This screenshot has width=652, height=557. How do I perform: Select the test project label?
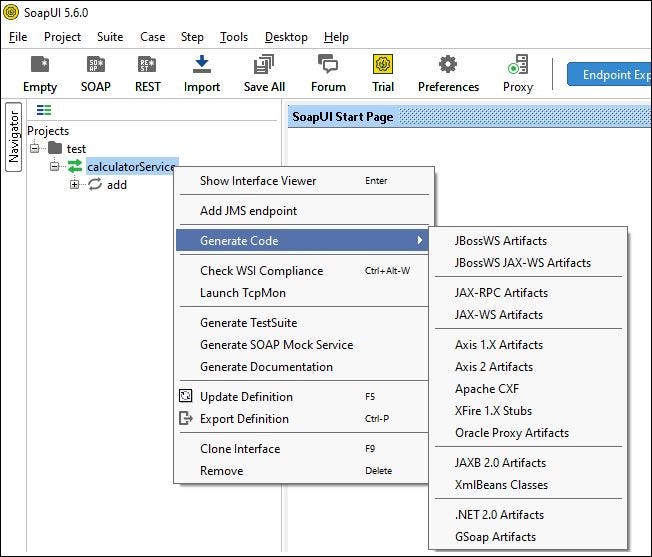76,148
